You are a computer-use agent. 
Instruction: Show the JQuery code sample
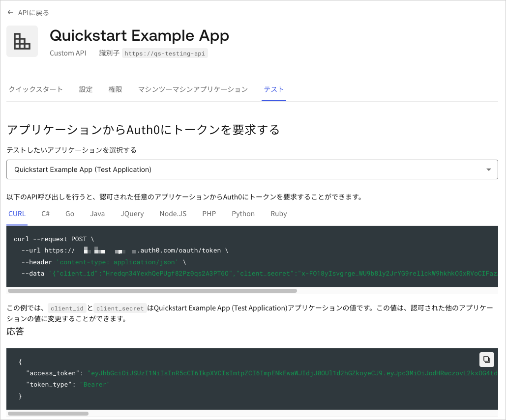pyautogui.click(x=132, y=214)
